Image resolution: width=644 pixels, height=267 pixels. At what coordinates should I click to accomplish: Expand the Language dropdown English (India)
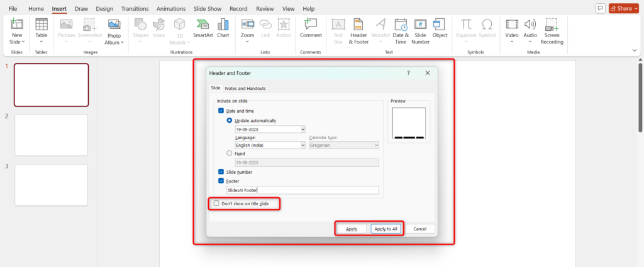[x=303, y=145]
